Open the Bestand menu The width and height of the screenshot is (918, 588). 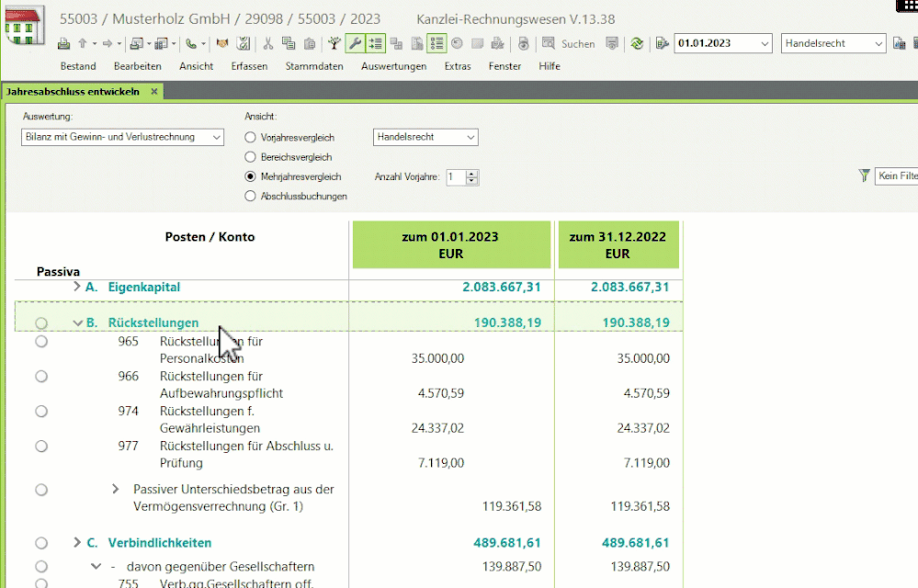tap(78, 66)
